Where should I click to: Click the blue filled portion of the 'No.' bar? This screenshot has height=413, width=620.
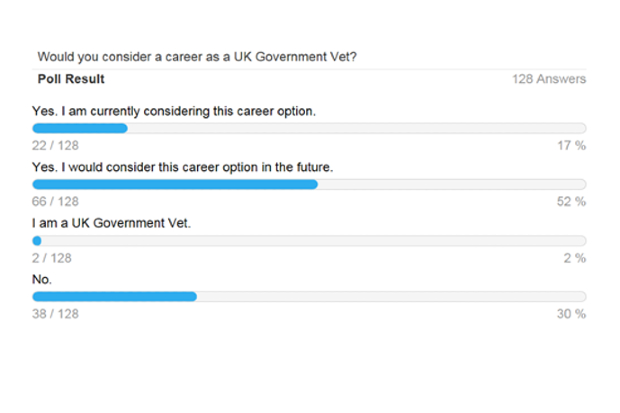115,297
